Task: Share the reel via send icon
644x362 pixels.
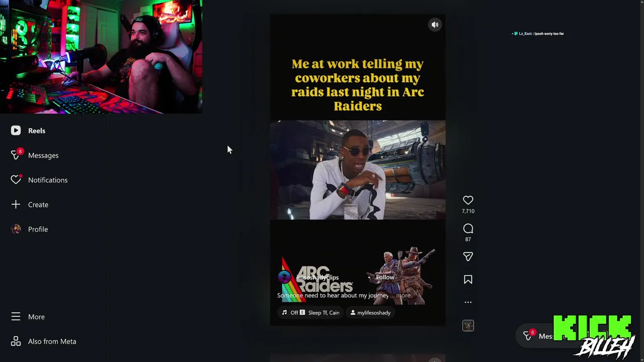Action: pos(468,256)
